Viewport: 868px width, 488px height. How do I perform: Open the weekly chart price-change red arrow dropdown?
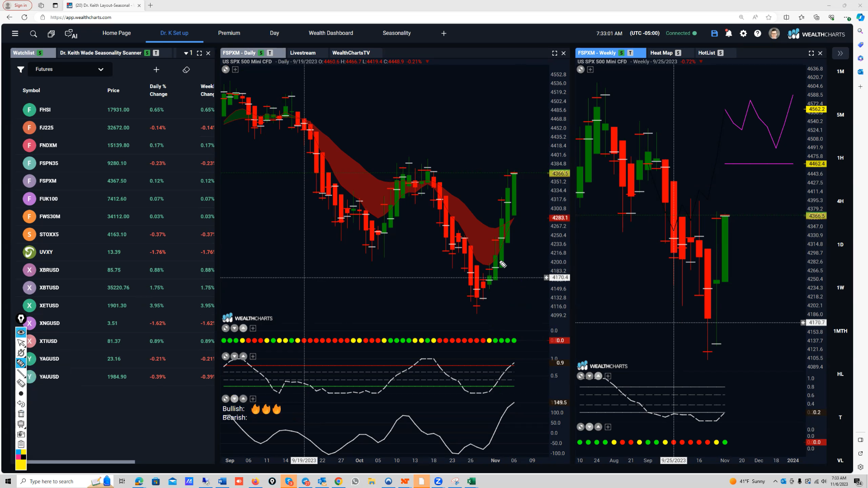[701, 61]
